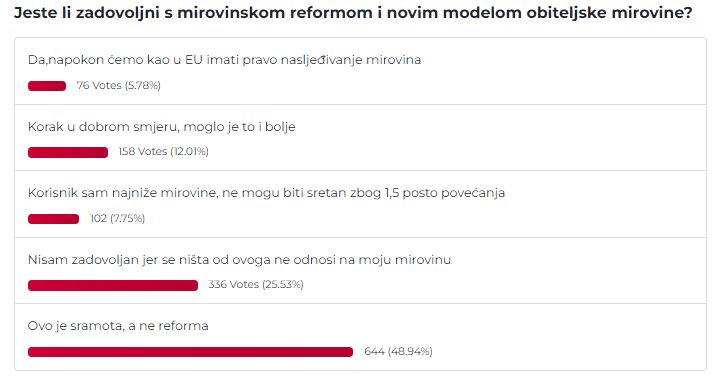Click the red bar beside 102 (7.75%)

[53, 219]
